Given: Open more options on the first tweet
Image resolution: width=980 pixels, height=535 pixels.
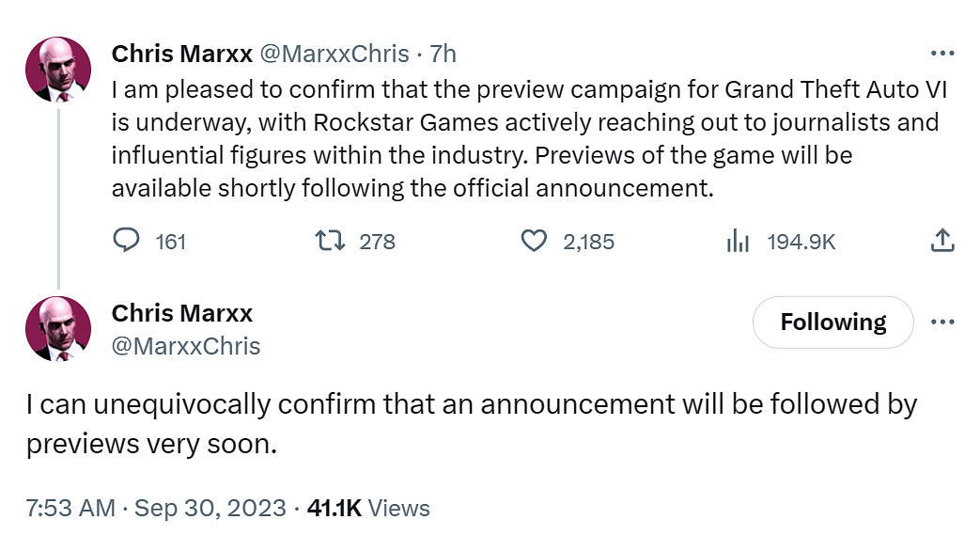Looking at the screenshot, I should click(x=941, y=54).
